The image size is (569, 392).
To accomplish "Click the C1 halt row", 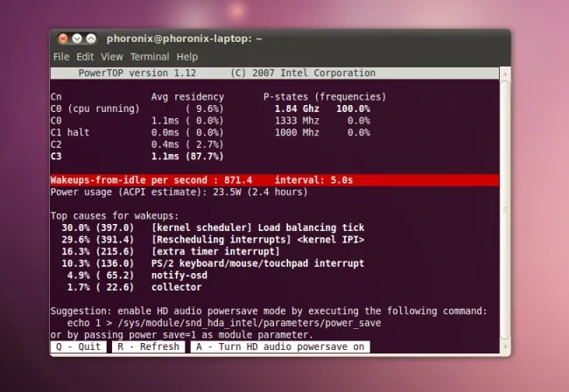I will coord(137,132).
